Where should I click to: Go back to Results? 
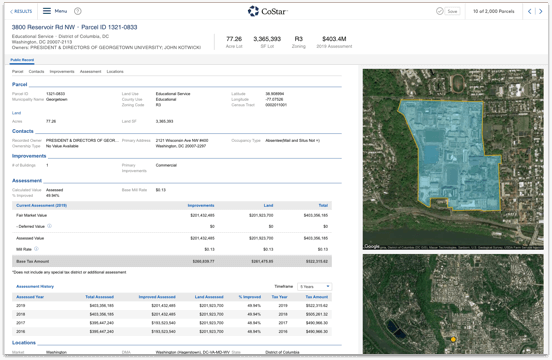click(21, 11)
